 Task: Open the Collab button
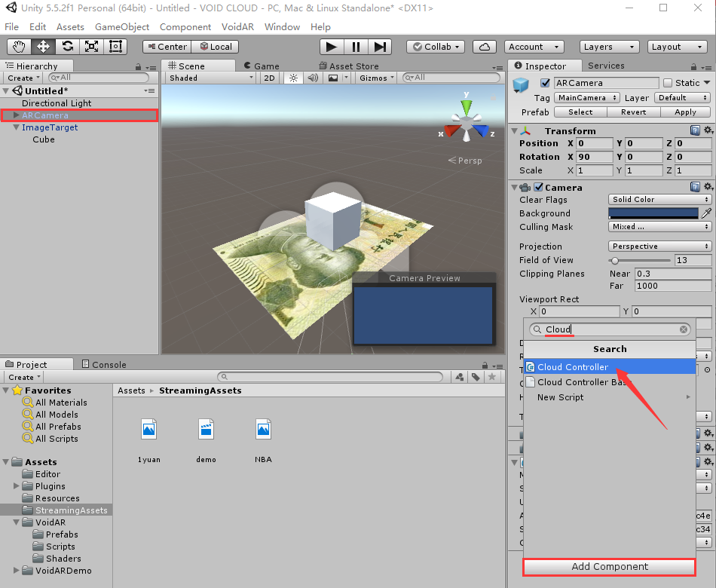[436, 47]
